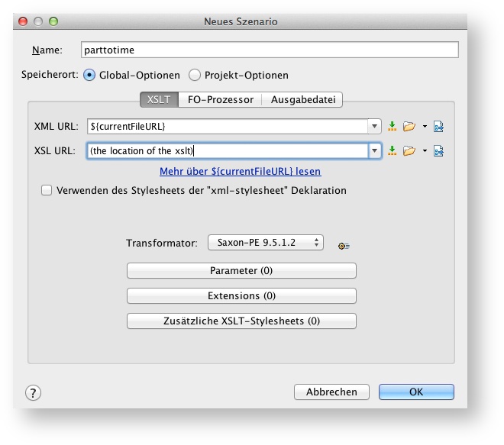Image resolution: width=504 pixels, height=445 pixels.
Task: Expand the XSL URL combo box dropdown
Action: 374,151
